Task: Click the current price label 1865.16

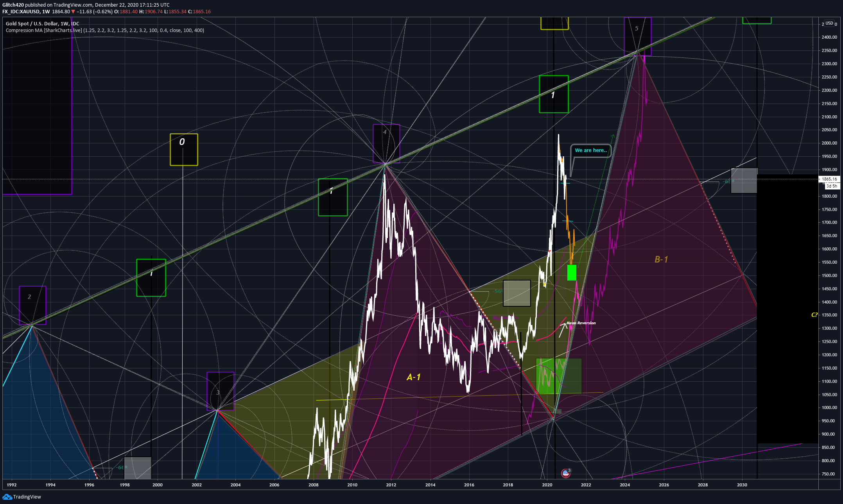Action: tap(829, 179)
